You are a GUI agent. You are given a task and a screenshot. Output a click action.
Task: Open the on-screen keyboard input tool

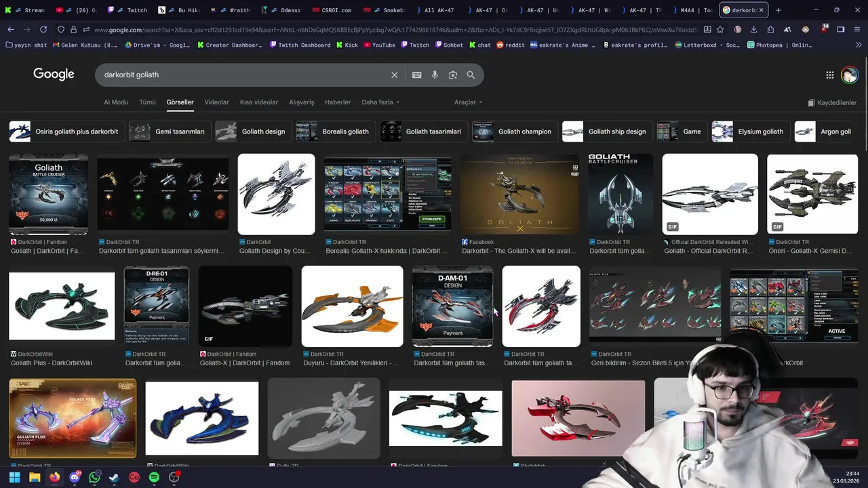click(416, 75)
